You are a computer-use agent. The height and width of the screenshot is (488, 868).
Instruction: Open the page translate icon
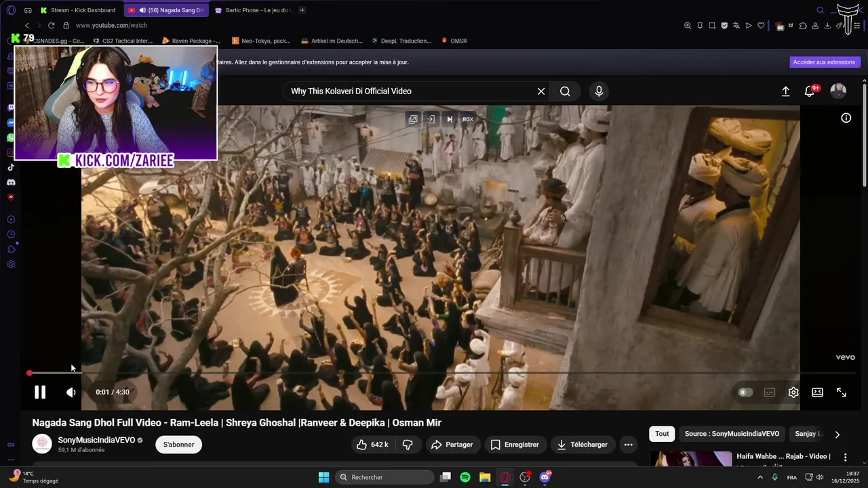click(736, 26)
